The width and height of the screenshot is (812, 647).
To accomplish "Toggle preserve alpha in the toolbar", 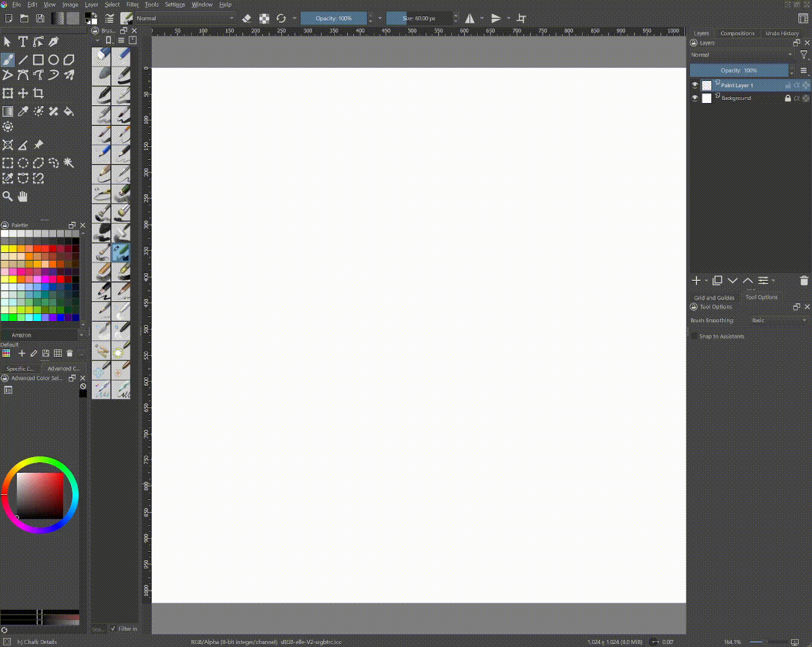I will click(x=264, y=19).
